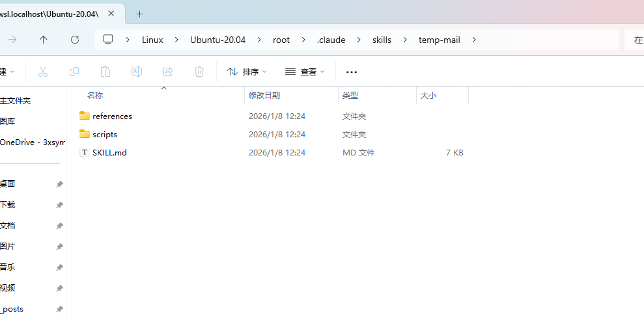The height and width of the screenshot is (322, 644).
Task: Expand chevron after temp-mail in address bar
Action: click(474, 40)
